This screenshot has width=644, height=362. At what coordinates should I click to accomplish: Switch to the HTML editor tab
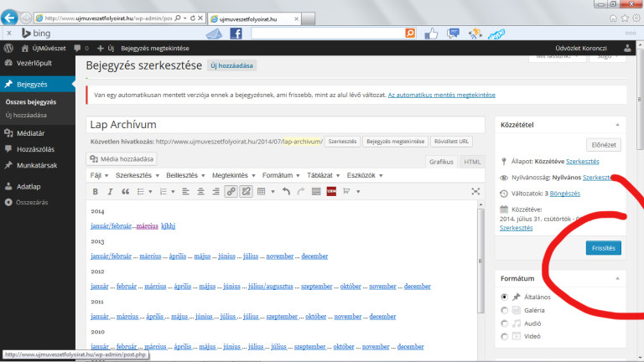(x=472, y=162)
